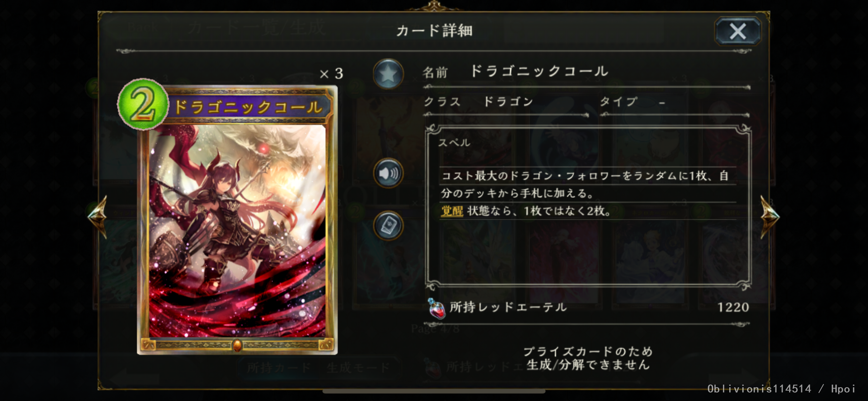
Task: Tap the 名前 ドラゴニックコール name field
Action: [x=586, y=72]
